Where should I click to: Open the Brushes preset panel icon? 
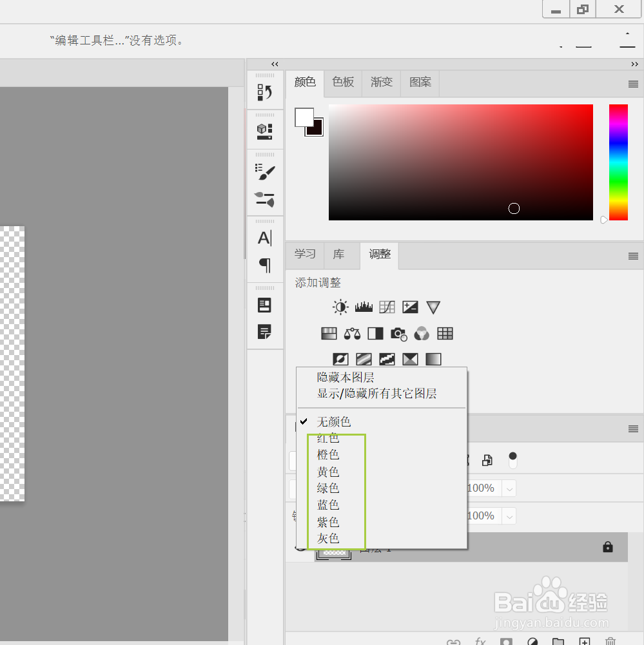(264, 200)
